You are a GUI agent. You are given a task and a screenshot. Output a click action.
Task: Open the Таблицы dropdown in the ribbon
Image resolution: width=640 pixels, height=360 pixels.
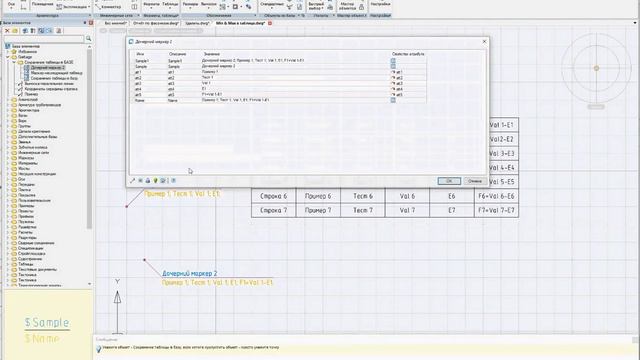[x=170, y=5]
